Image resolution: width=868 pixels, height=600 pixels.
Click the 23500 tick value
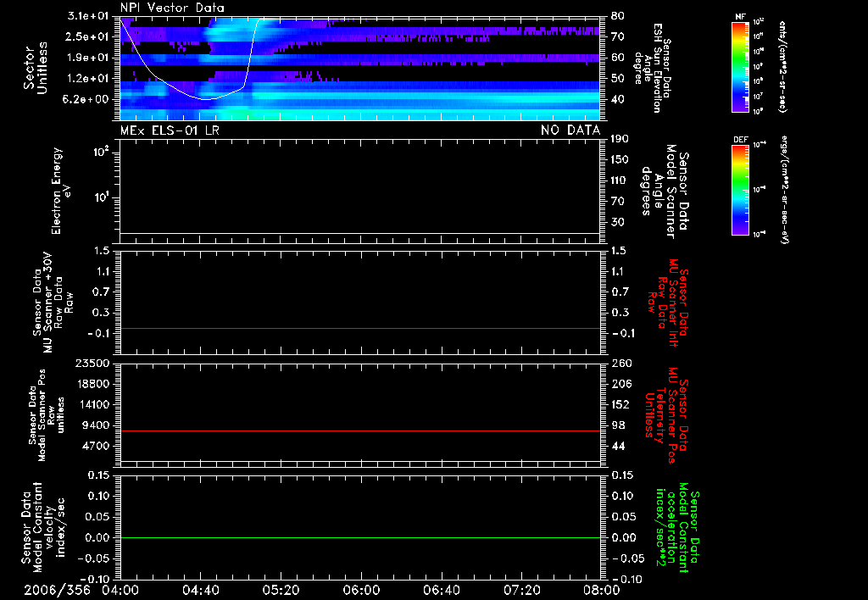tap(92, 364)
